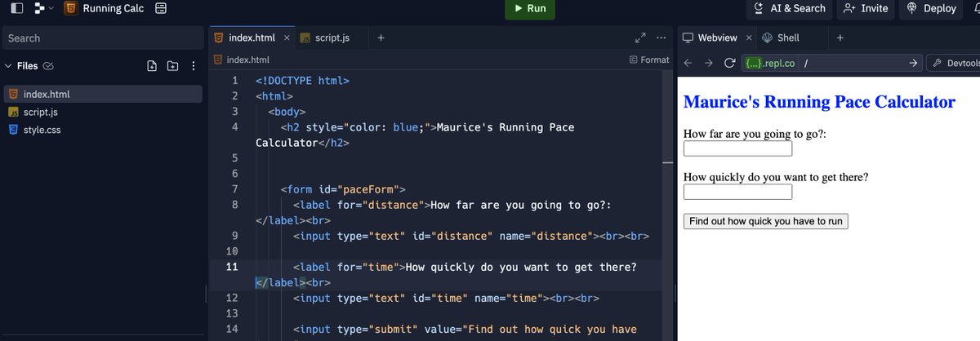Click the <!DOCTYPE html> code on line 1
Screen dimensions: 980x341
302,81
